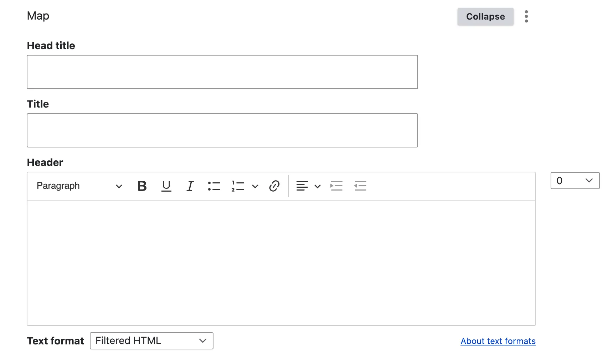The height and width of the screenshot is (364, 608).
Task: Toggle bold formatting in the Header editor
Action: pos(142,186)
